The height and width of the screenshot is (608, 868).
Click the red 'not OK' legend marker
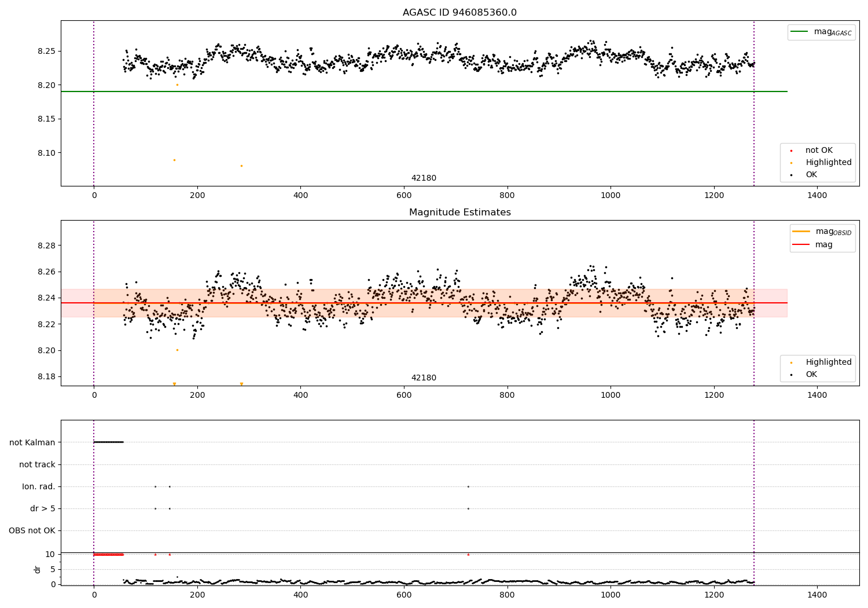[791, 151]
